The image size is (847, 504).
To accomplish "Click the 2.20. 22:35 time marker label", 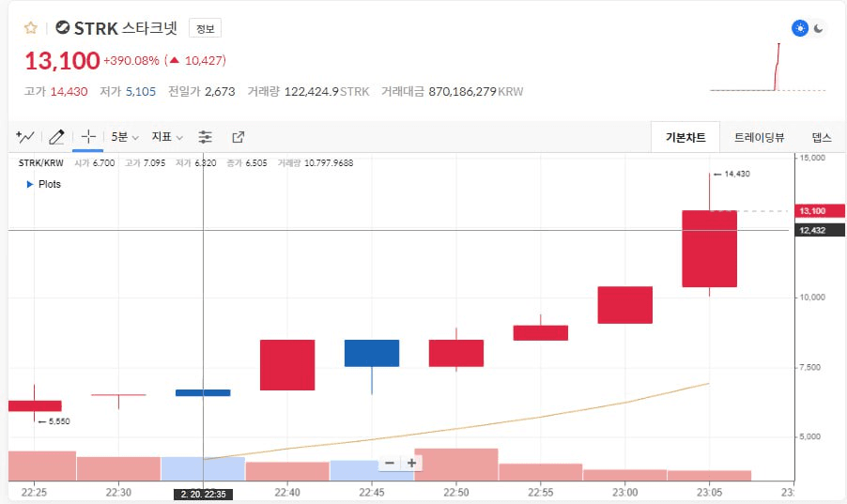I will pyautogui.click(x=203, y=494).
